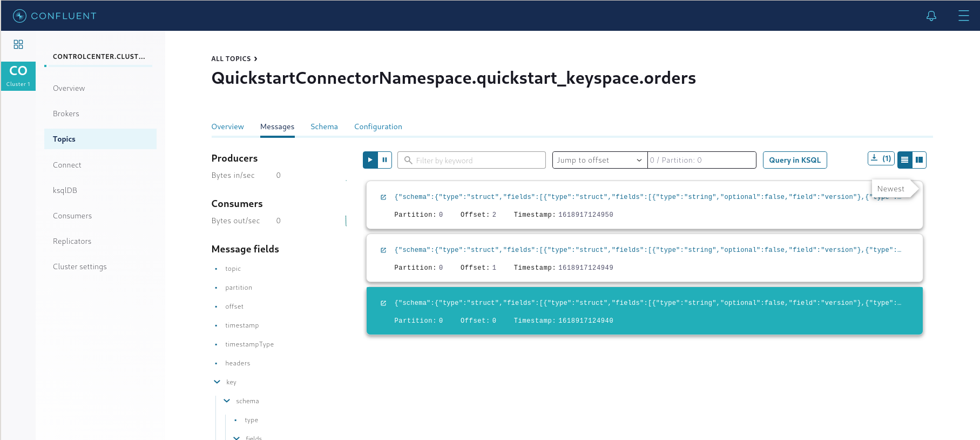Click Query in KSQL button

click(795, 160)
